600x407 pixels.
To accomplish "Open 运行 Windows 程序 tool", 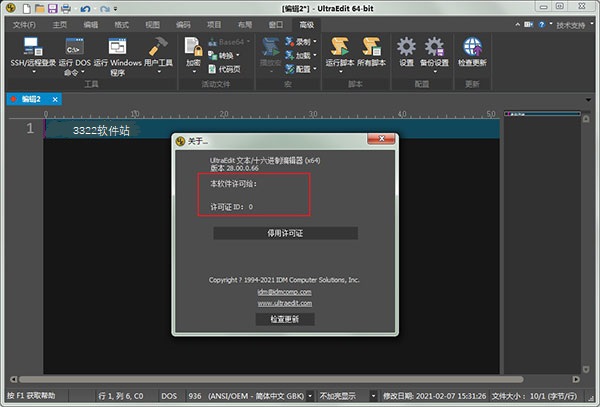I will [118, 46].
